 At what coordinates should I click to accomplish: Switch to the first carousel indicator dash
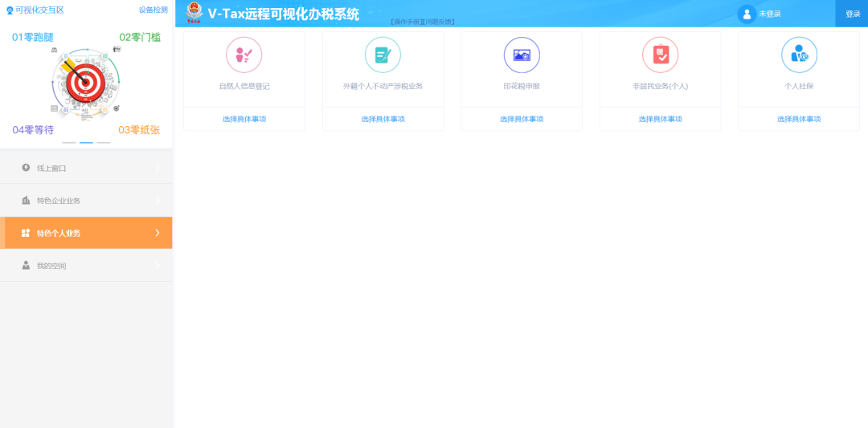tap(69, 142)
